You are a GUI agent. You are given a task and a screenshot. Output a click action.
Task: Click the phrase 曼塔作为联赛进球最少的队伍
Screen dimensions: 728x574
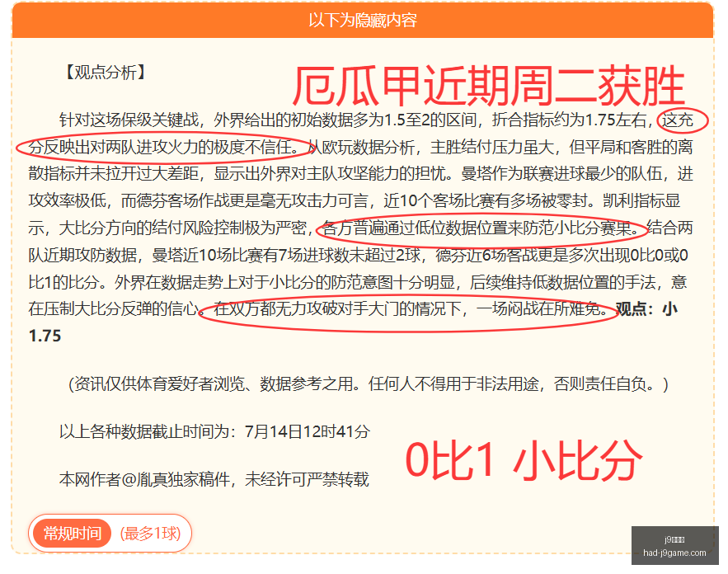tap(561, 174)
